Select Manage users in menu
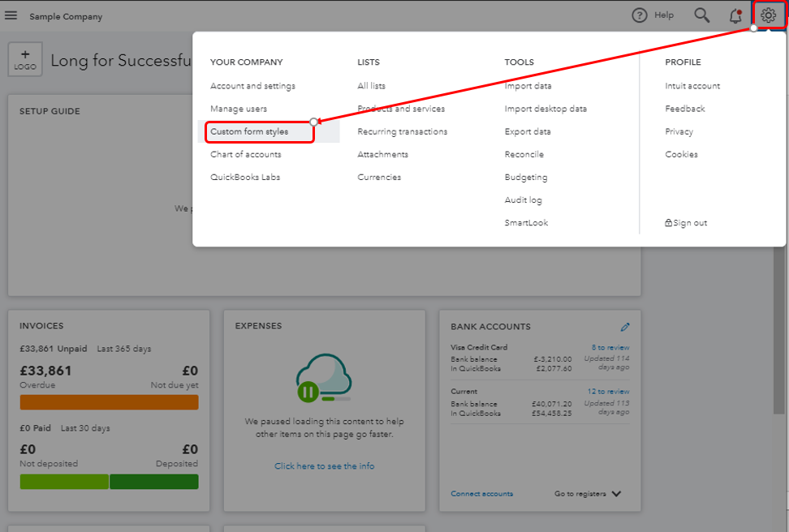 click(239, 109)
